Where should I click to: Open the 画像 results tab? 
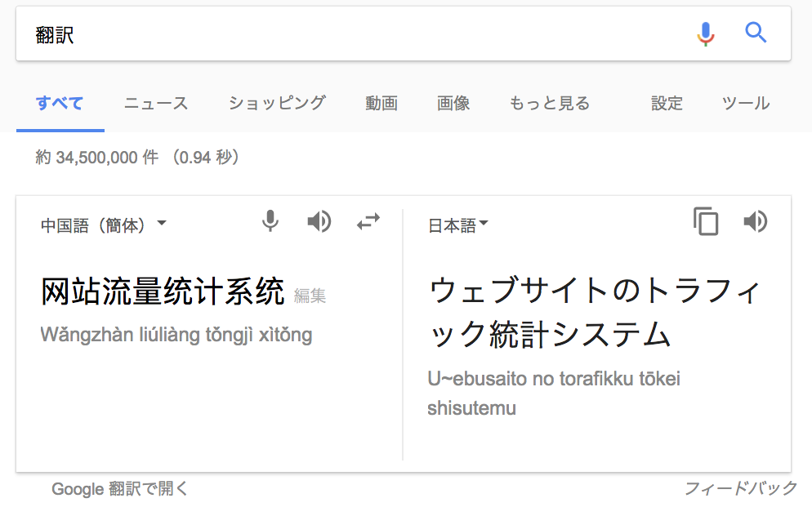[453, 103]
